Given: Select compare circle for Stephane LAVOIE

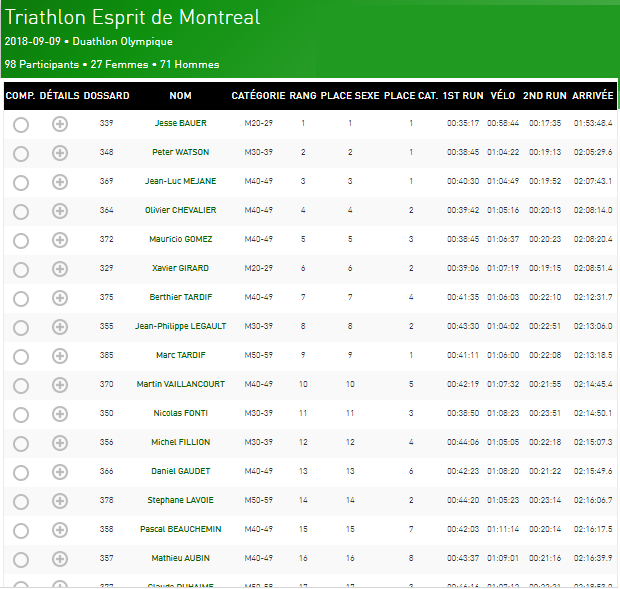Looking at the screenshot, I should pos(21,502).
